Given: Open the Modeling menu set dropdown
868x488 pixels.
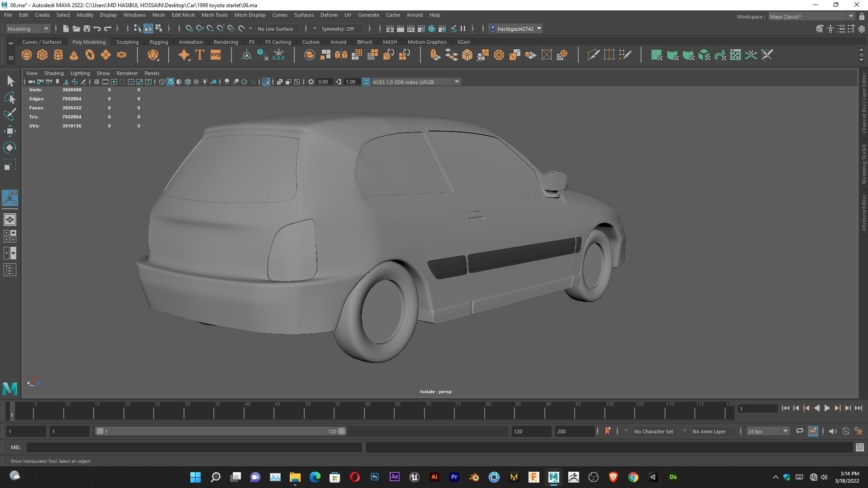Looking at the screenshot, I should (28, 28).
